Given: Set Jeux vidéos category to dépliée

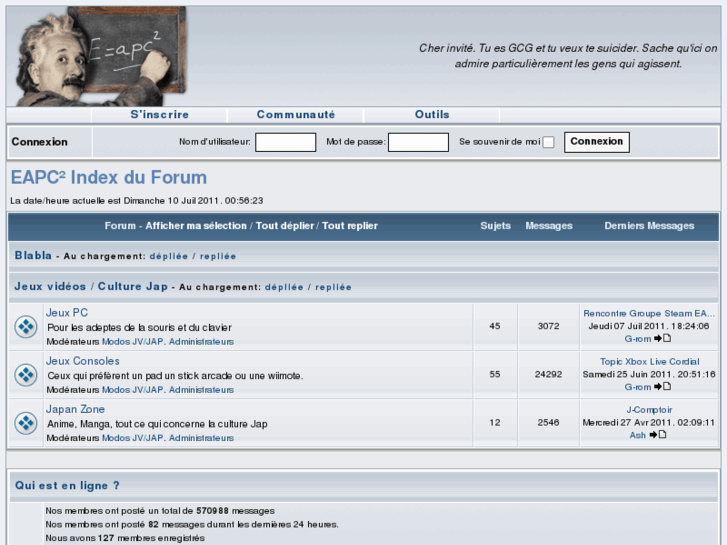Looking at the screenshot, I should pyautogui.click(x=284, y=287).
